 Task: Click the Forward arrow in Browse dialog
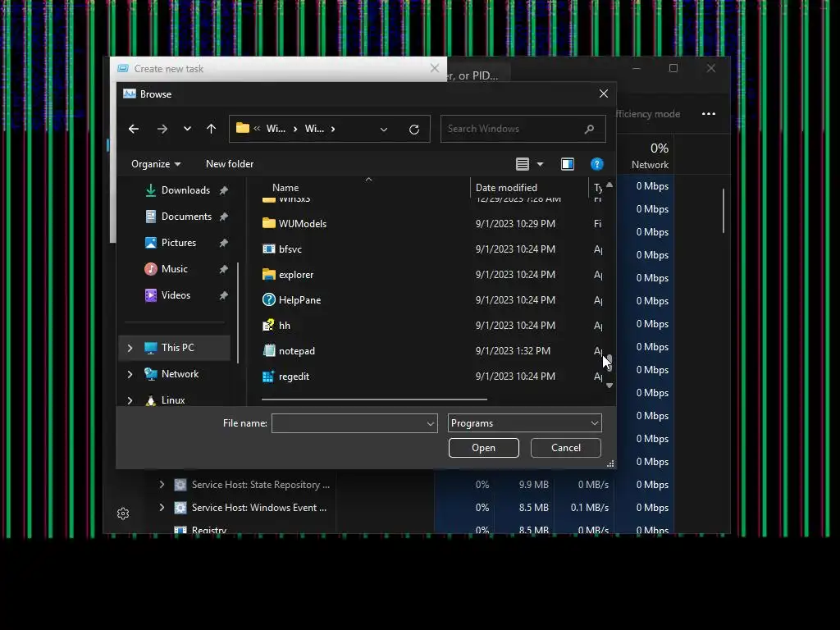[162, 129]
